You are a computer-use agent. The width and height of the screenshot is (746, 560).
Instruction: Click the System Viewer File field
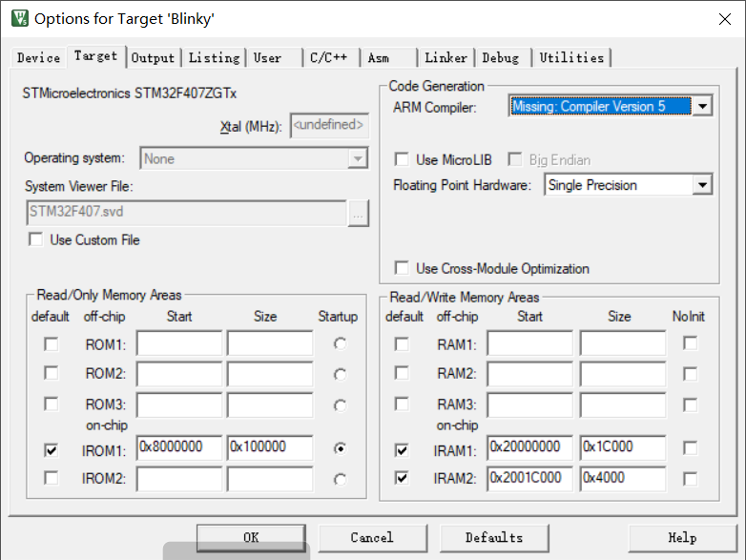pos(186,213)
